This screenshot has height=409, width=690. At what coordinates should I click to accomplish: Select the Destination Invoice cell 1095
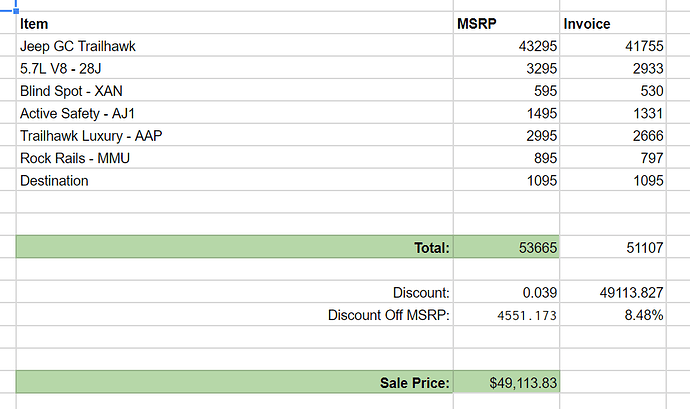[x=613, y=180]
